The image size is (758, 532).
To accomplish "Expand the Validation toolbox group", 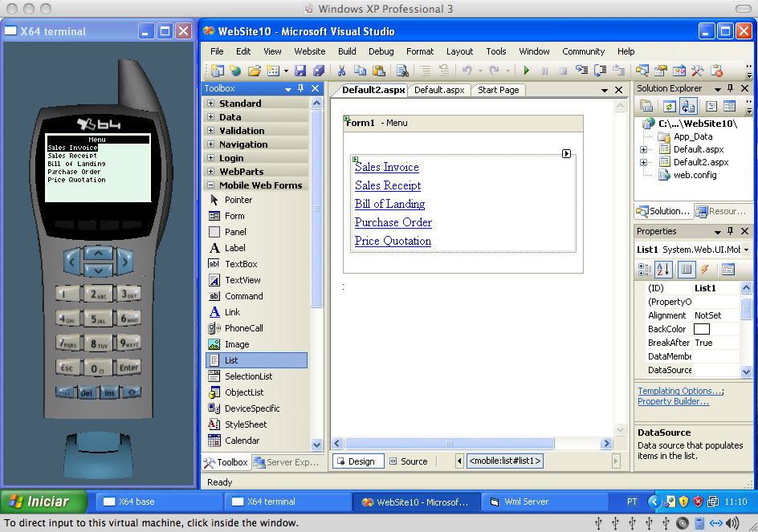I will [210, 131].
